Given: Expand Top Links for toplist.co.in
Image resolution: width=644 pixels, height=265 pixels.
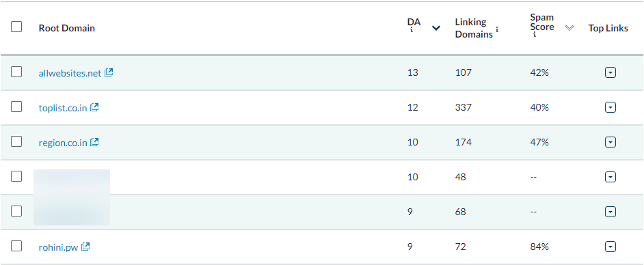Looking at the screenshot, I should (611, 107).
